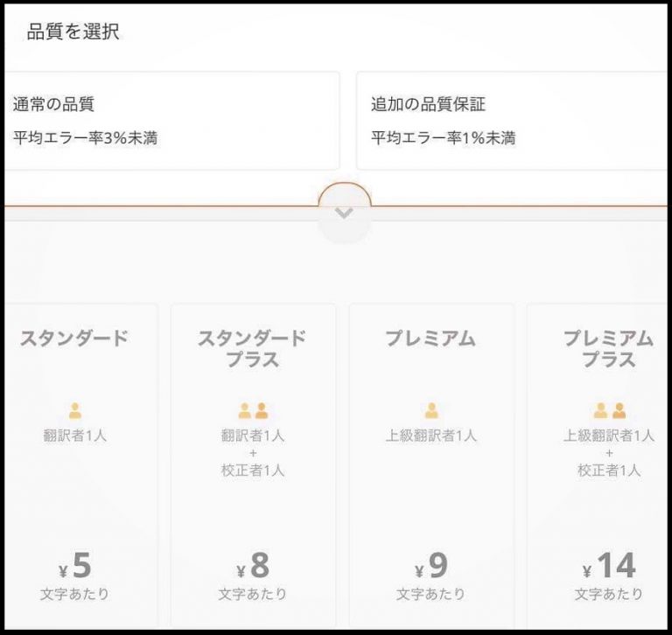Click the single translator icon under スタンダード
Viewport: 672px width, 635px height.
(x=74, y=410)
